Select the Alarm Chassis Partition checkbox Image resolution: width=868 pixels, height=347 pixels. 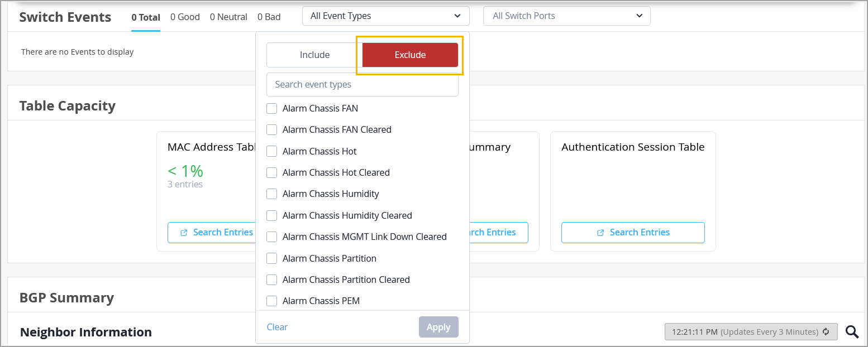(x=272, y=258)
